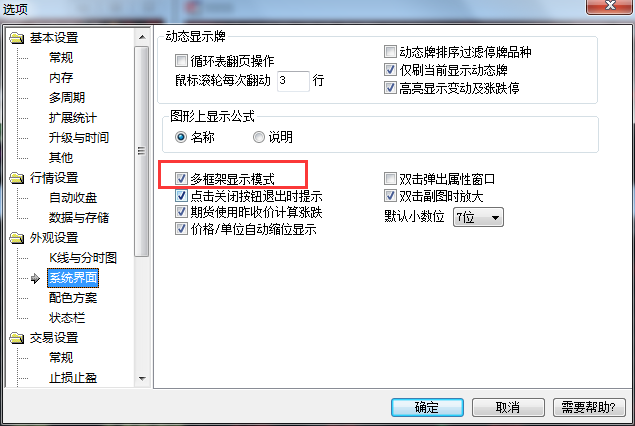
Task: Click the tree scroll down arrow
Action: 142,379
